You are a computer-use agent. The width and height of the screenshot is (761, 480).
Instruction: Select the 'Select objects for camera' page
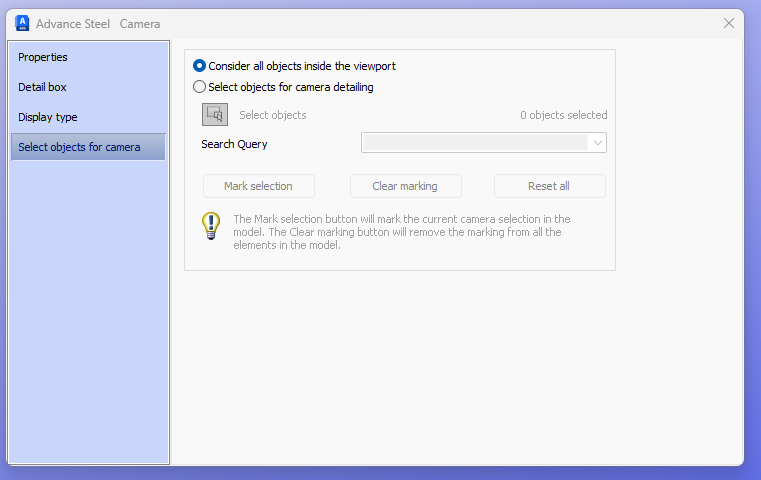tap(88, 147)
